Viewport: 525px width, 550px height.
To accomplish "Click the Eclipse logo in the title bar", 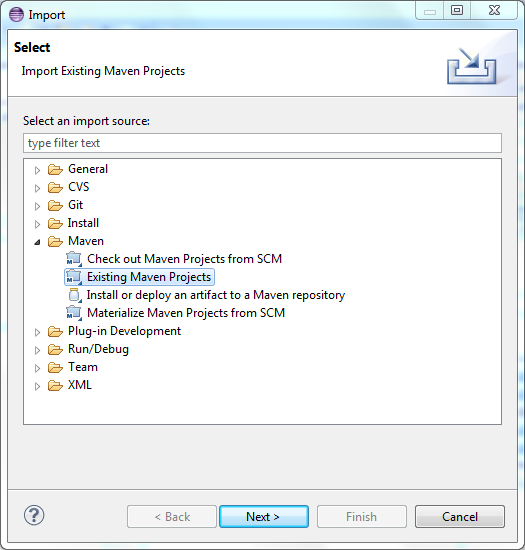I will point(16,15).
